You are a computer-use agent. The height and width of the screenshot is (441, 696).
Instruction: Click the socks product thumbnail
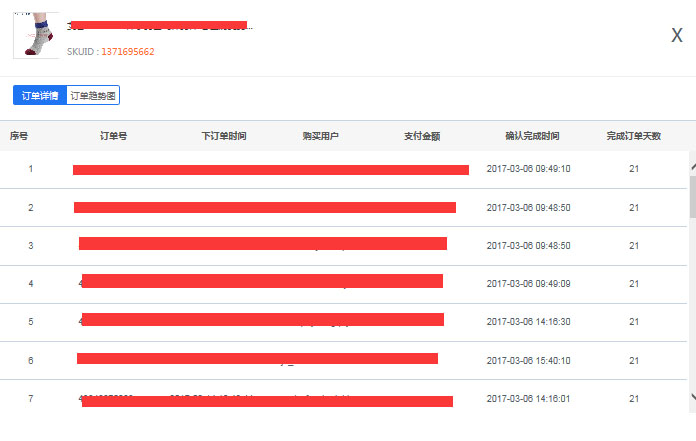click(x=33, y=35)
